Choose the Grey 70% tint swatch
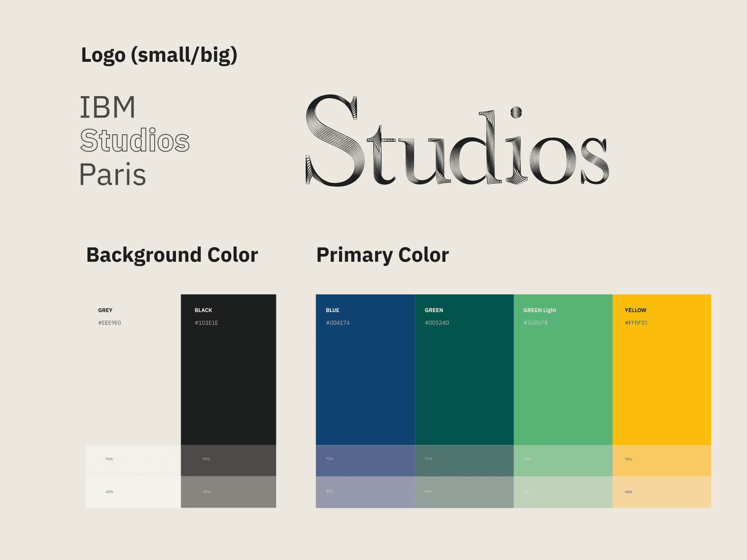This screenshot has width=747, height=560. click(x=133, y=460)
